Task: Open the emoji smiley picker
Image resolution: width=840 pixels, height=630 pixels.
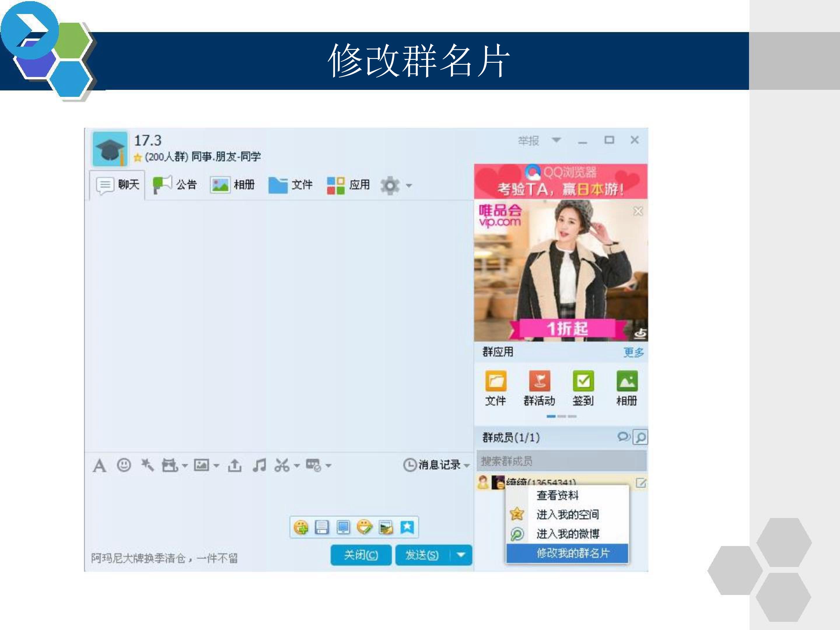Action: [x=124, y=465]
